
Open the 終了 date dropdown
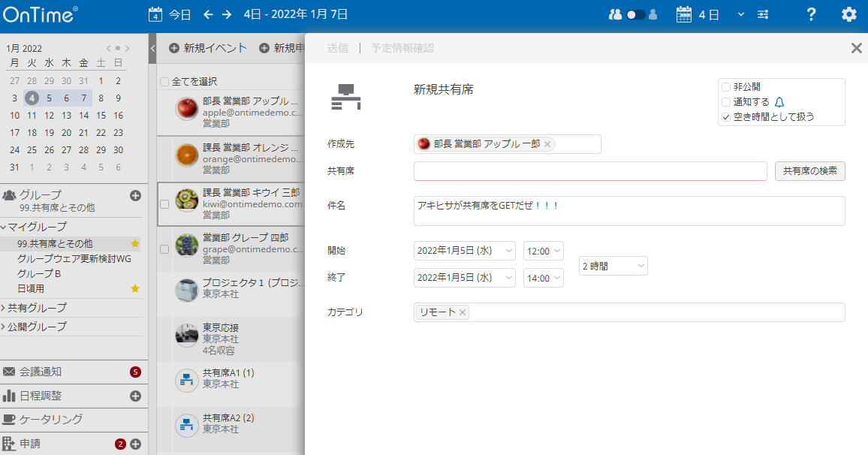(x=465, y=278)
